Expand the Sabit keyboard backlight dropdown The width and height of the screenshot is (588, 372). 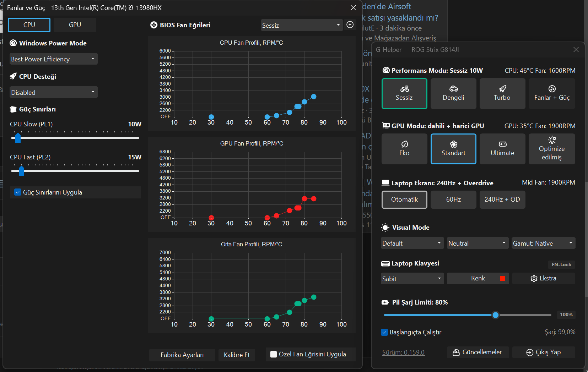412,279
